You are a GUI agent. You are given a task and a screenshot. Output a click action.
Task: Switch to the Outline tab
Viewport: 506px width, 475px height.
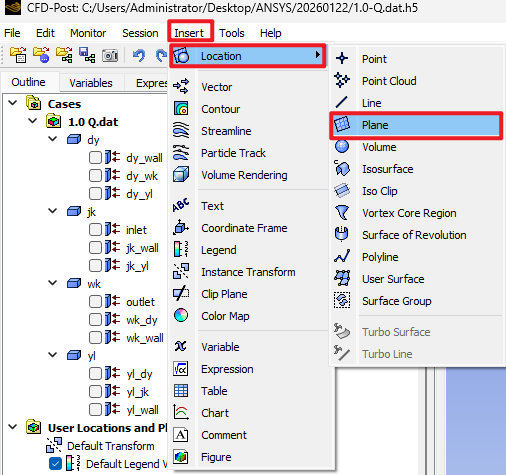(28, 82)
